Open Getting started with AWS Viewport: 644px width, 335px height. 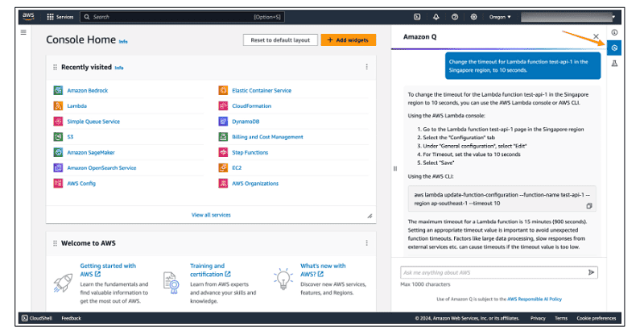tap(108, 270)
